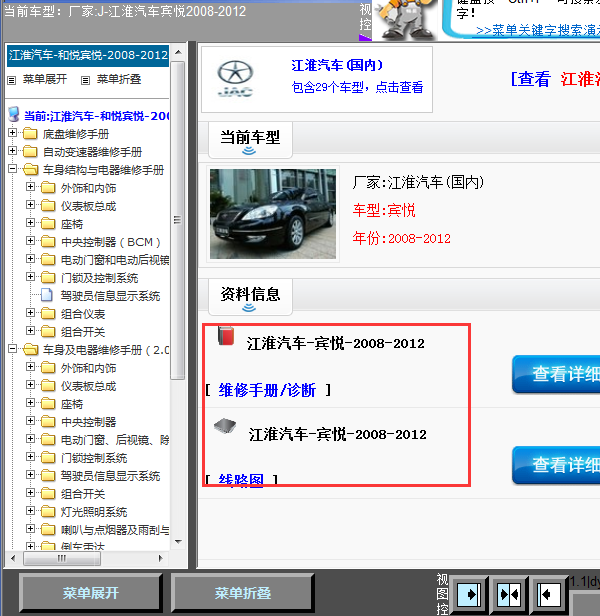Expand the 底盘维修手册 tree node
Image resolution: width=600 pixels, height=616 pixels.
(12, 133)
